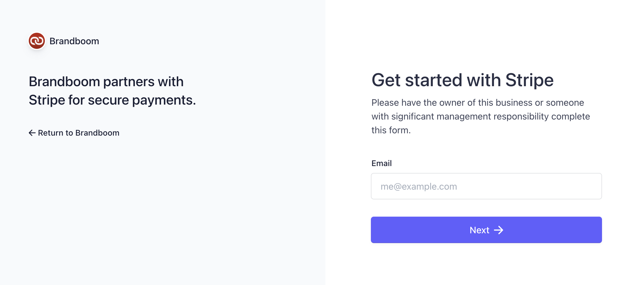Click the Email field label
Screen dimensions: 644x285
point(382,163)
